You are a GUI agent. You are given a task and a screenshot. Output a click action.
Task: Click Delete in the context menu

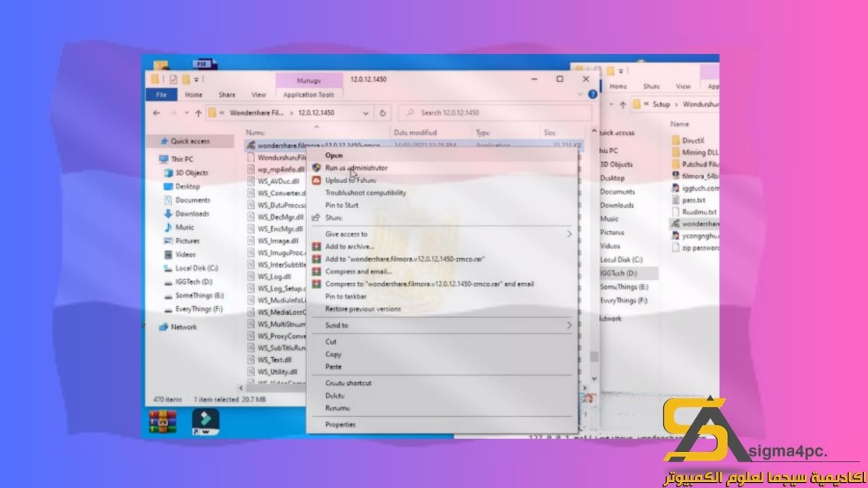pyautogui.click(x=335, y=395)
